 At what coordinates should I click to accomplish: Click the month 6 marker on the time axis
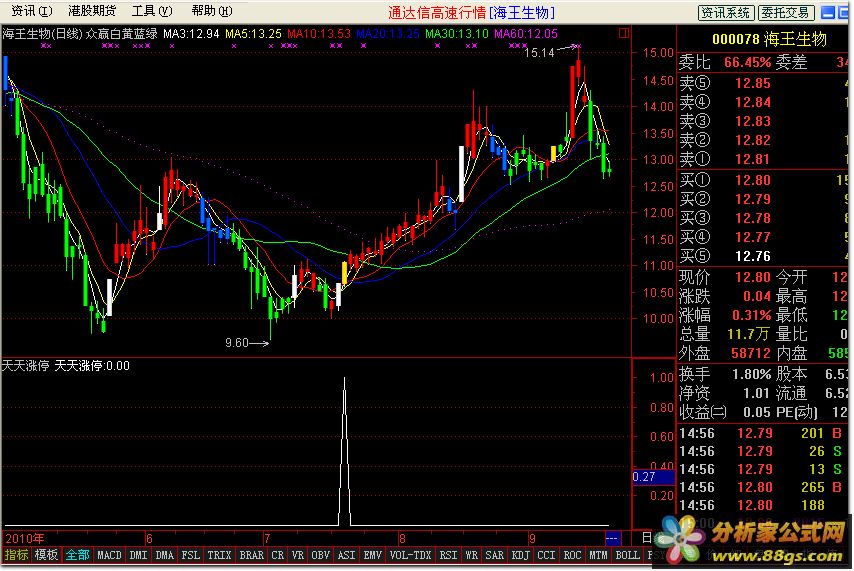tap(149, 538)
